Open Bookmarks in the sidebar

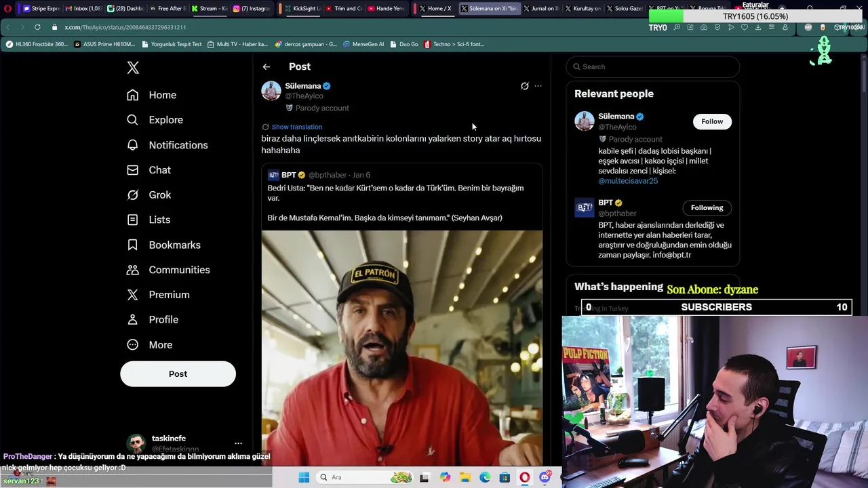pyautogui.click(x=164, y=245)
